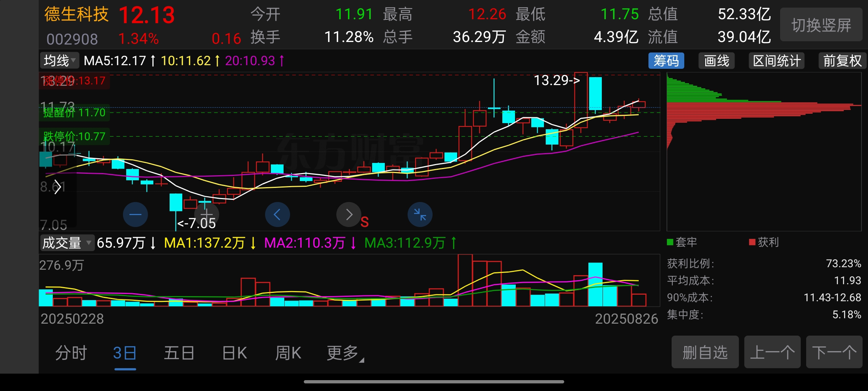
Task: Tap the yellow 10:11.62 average label
Action: click(x=190, y=61)
